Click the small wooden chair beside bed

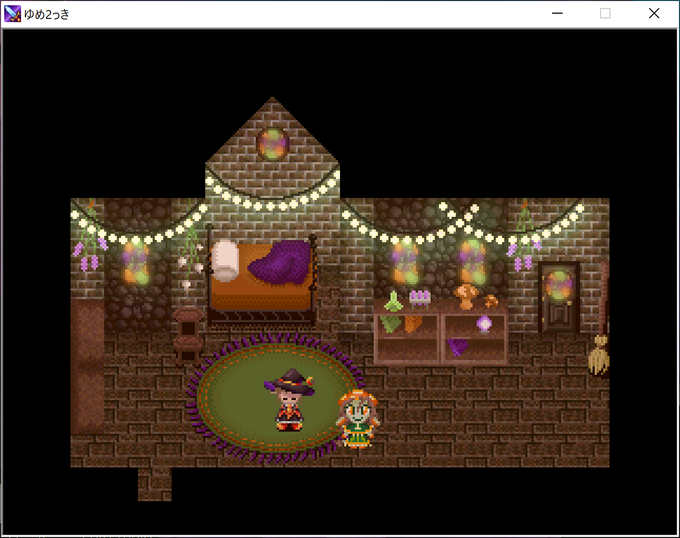(188, 336)
